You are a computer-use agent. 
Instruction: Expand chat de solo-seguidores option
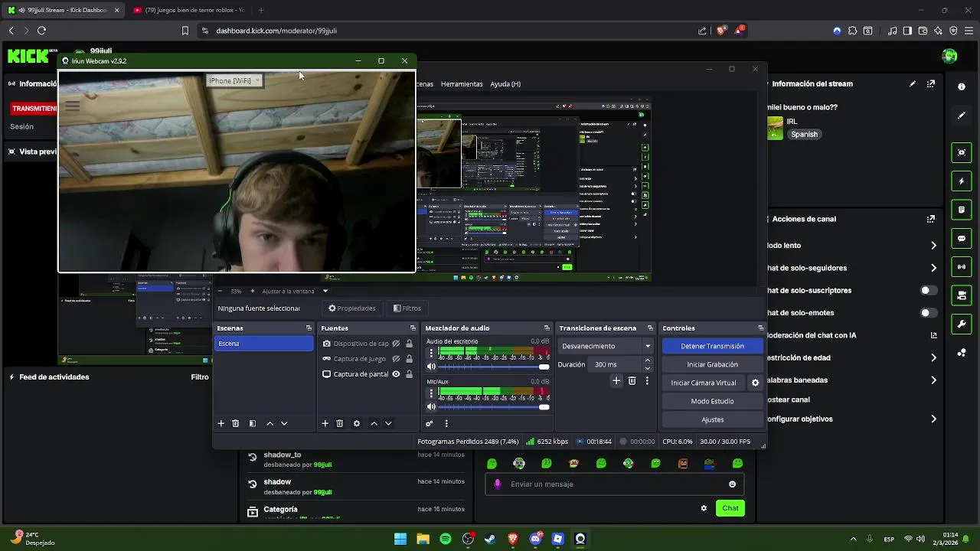click(x=933, y=268)
